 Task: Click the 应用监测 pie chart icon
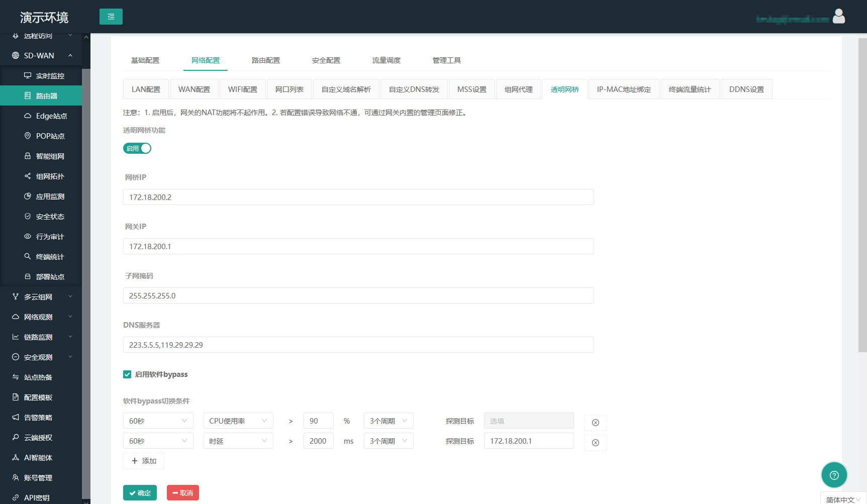click(28, 196)
